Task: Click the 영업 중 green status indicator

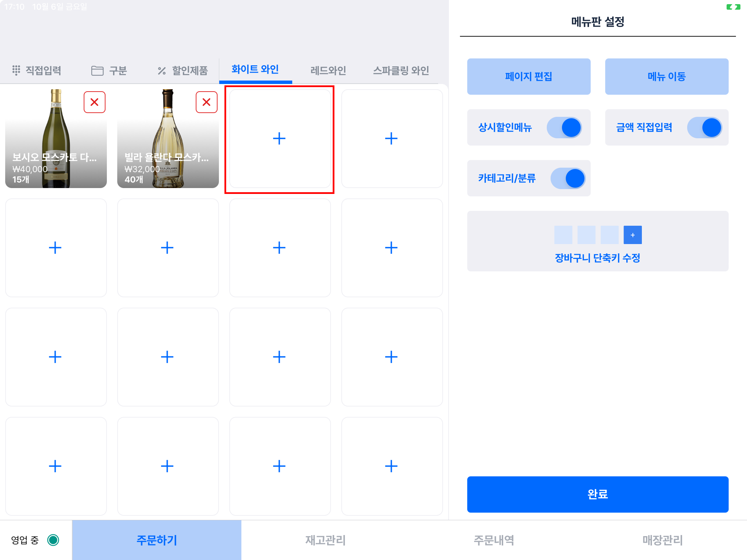Action: (x=53, y=540)
